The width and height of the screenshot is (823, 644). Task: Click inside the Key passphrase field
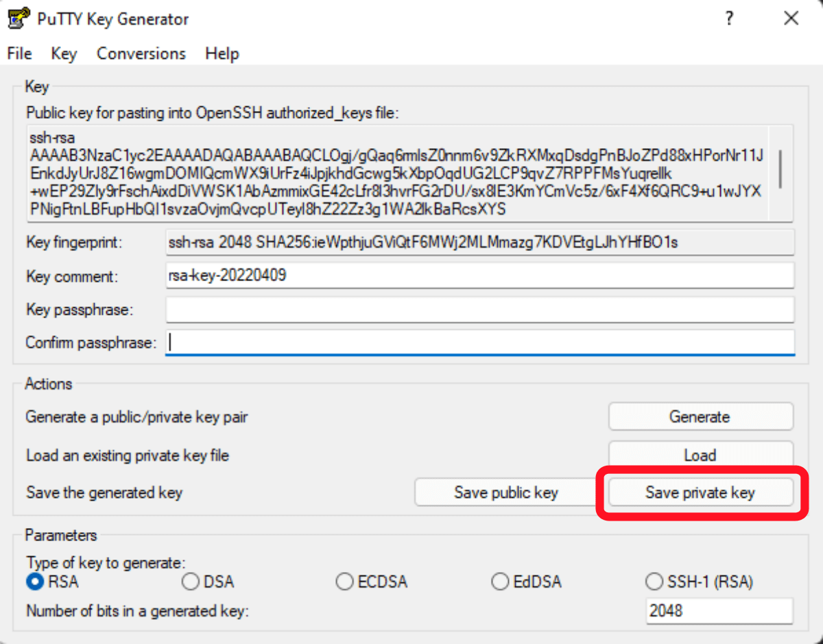point(480,309)
